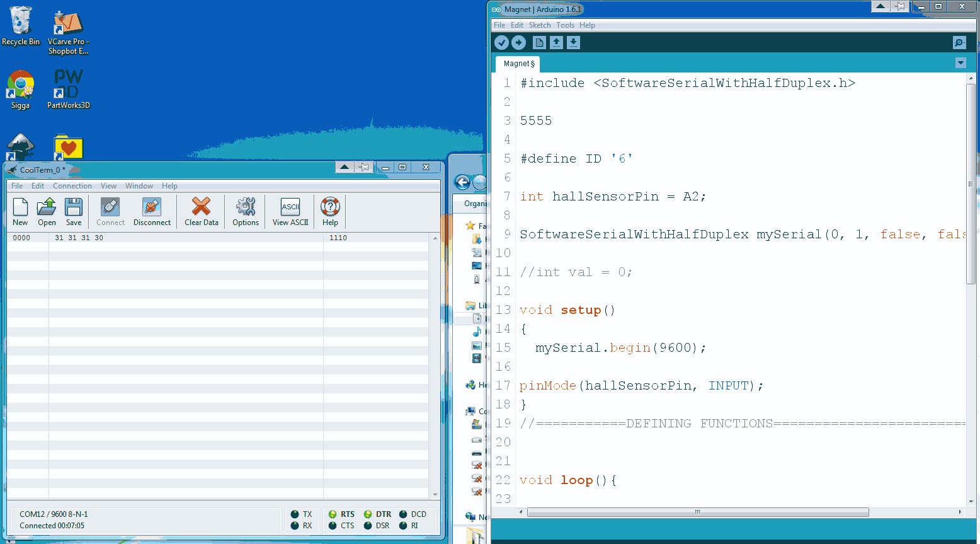
Task: Open CoolTerm Help menu
Action: point(169,186)
